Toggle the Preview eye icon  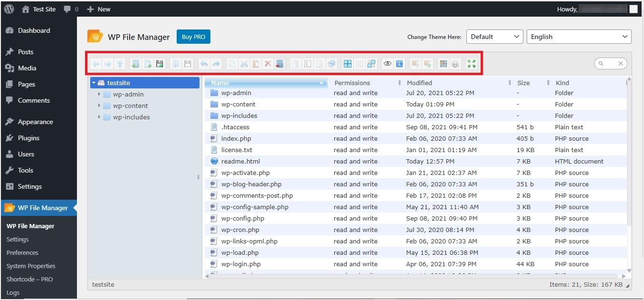[x=388, y=64]
